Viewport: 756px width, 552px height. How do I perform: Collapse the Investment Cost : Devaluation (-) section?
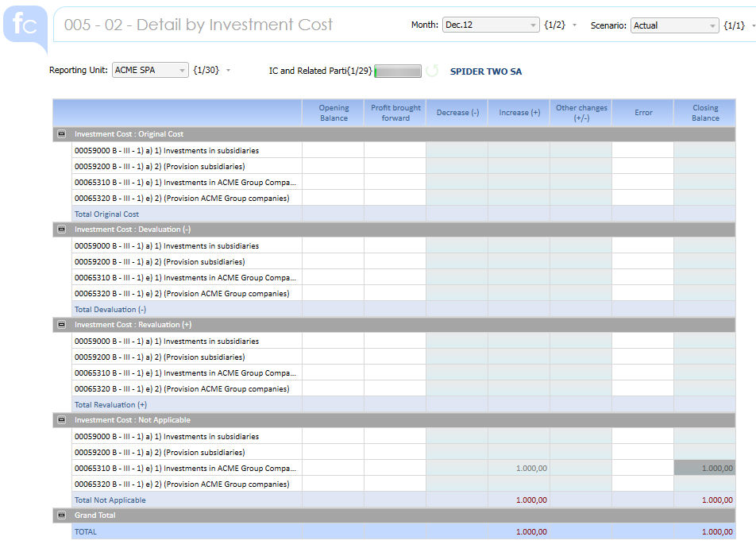pyautogui.click(x=62, y=230)
